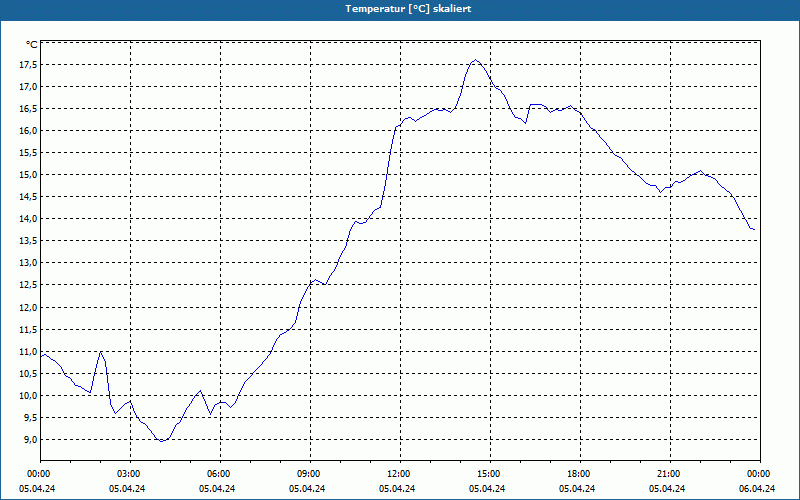Select the 12:00 time tick label
Screen dimensions: 800x500
pyautogui.click(x=397, y=473)
